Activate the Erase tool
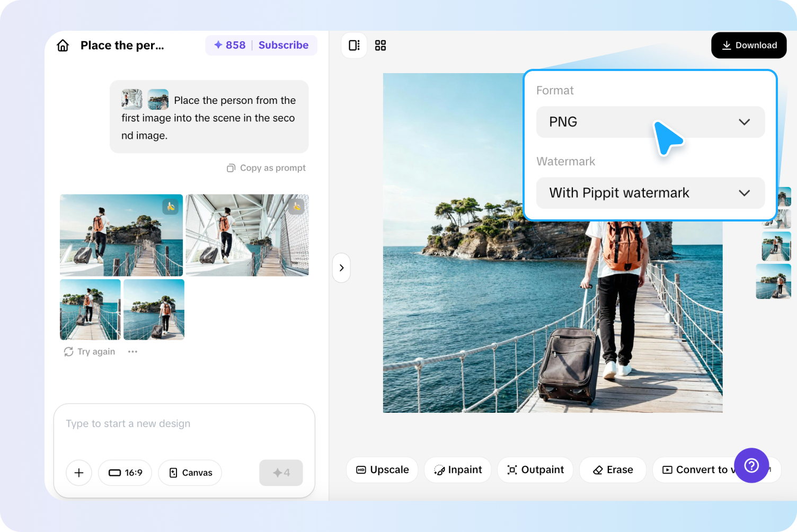Image resolution: width=797 pixels, height=532 pixels. pos(613,469)
